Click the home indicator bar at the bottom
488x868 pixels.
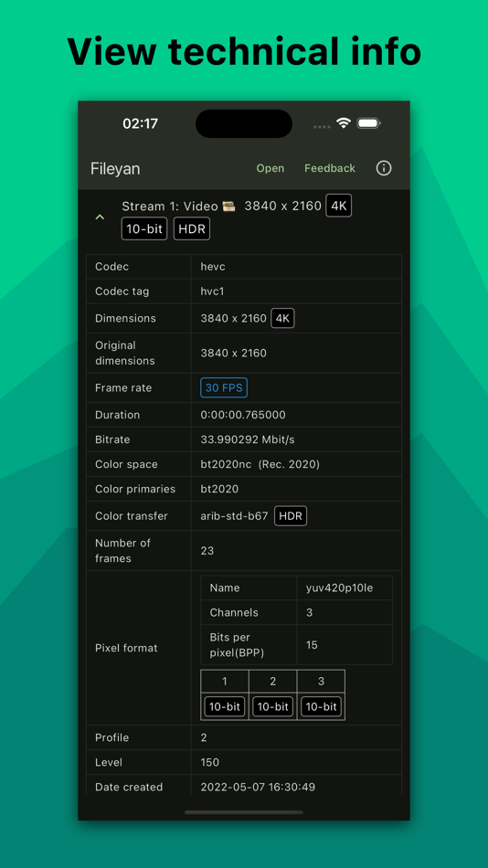244,812
